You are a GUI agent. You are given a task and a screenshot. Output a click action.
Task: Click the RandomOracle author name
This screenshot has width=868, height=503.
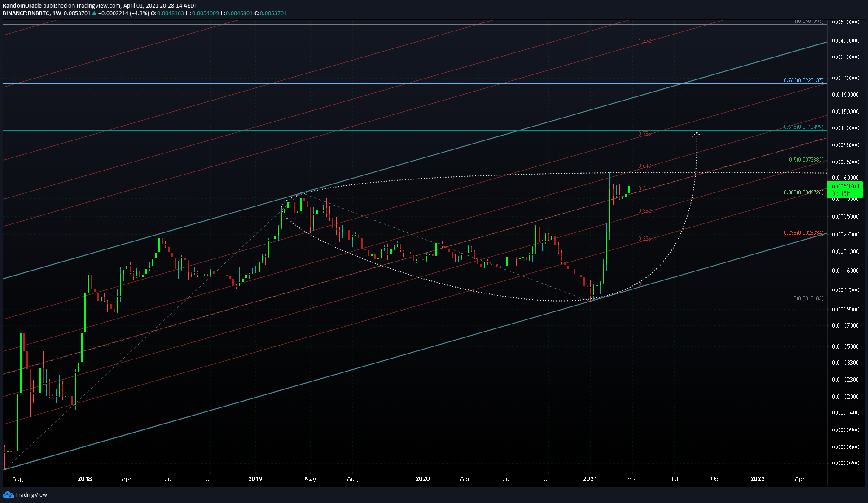(22, 6)
